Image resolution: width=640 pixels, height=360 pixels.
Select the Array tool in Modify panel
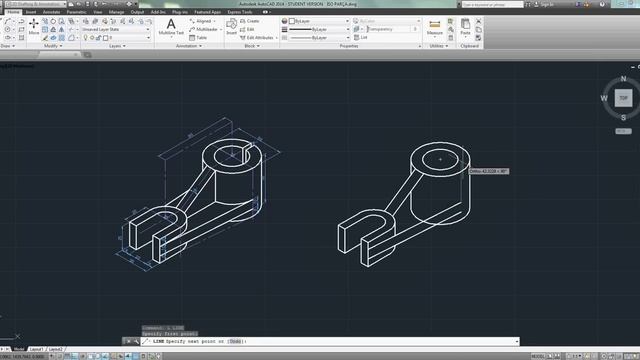[62, 38]
